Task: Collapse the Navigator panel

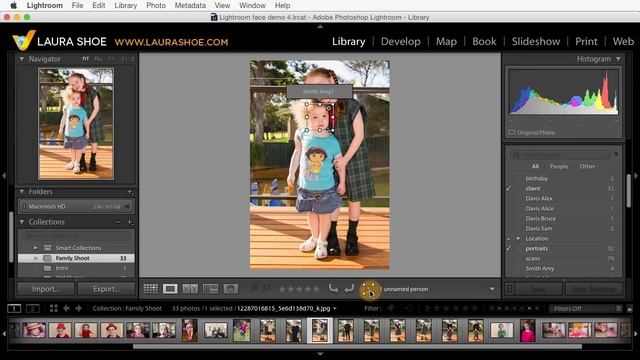Action: tap(22, 59)
